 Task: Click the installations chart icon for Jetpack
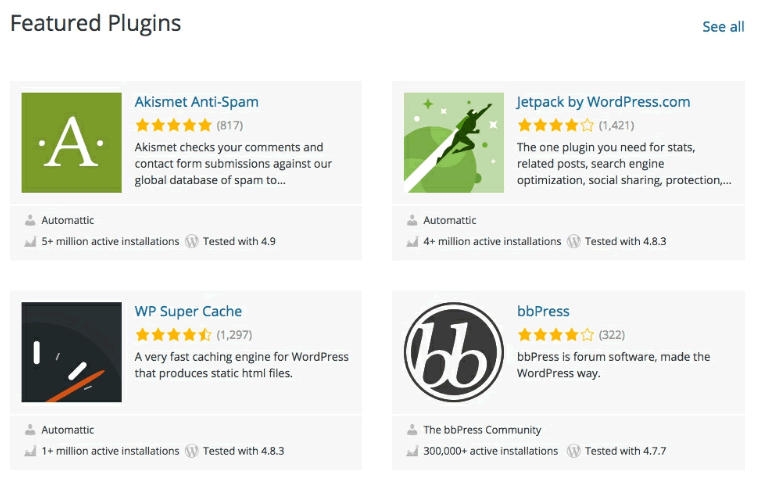(x=412, y=241)
